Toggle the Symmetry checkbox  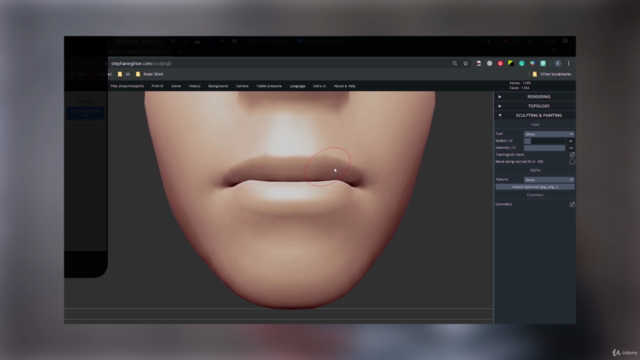(572, 204)
